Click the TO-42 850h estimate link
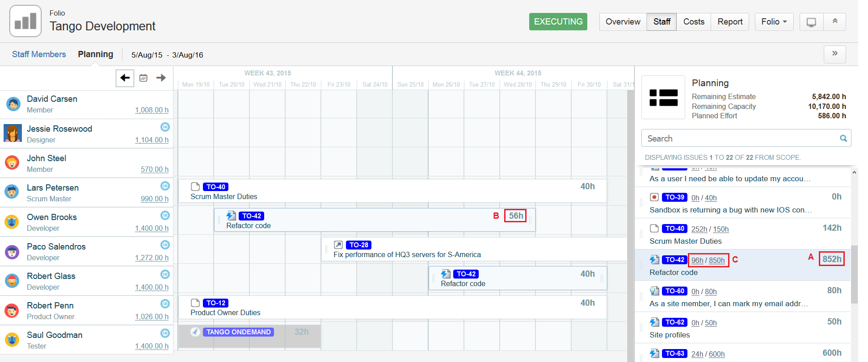This screenshot has height=362, width=868. pyautogui.click(x=717, y=261)
